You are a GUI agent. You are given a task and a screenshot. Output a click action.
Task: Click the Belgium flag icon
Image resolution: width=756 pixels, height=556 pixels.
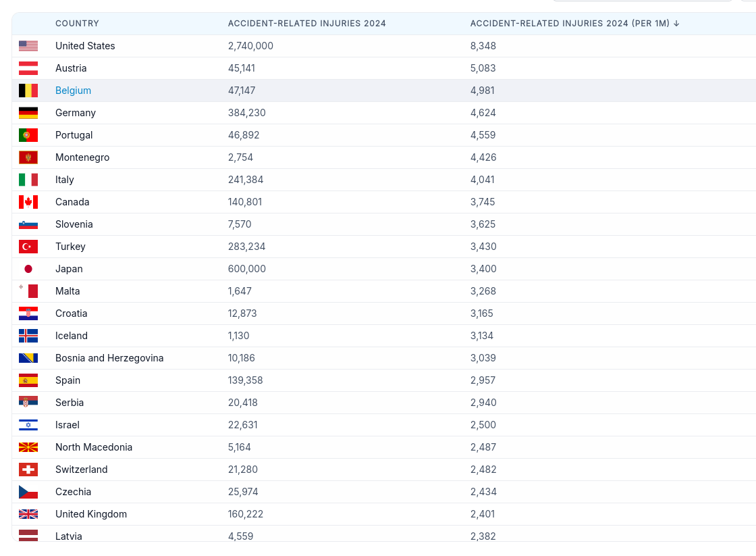coord(28,91)
